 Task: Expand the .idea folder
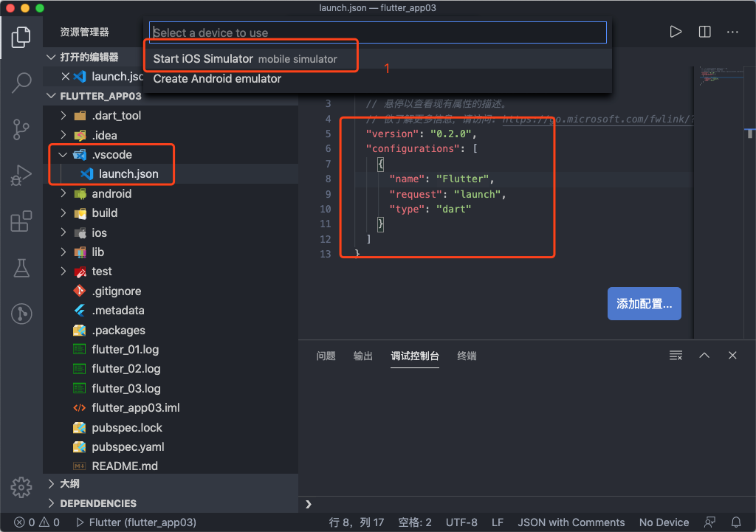[63, 135]
